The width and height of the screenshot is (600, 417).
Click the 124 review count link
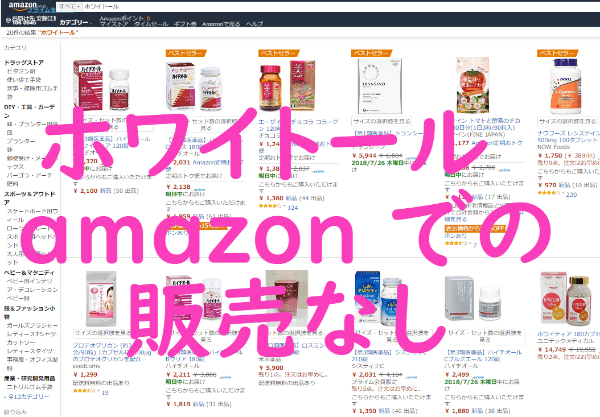[x=293, y=208]
